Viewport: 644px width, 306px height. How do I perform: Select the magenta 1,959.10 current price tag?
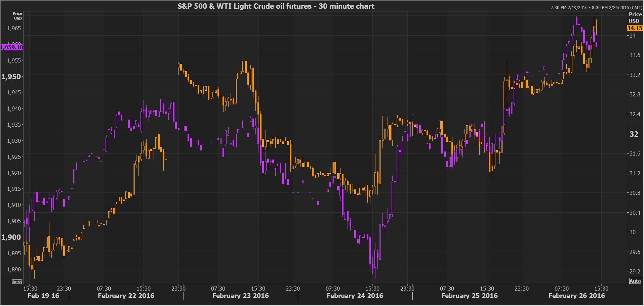12,47
